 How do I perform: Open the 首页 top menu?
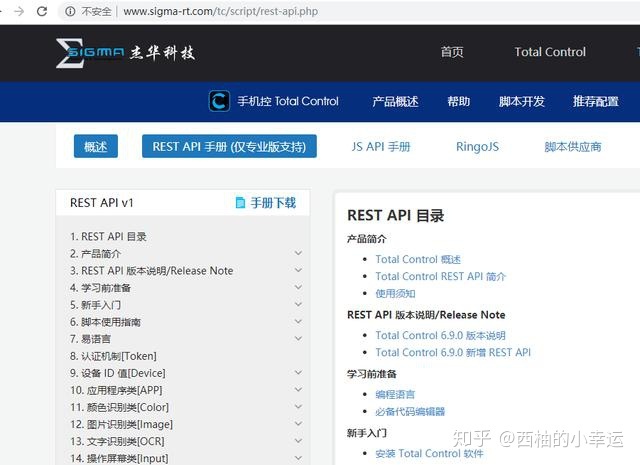coord(452,52)
